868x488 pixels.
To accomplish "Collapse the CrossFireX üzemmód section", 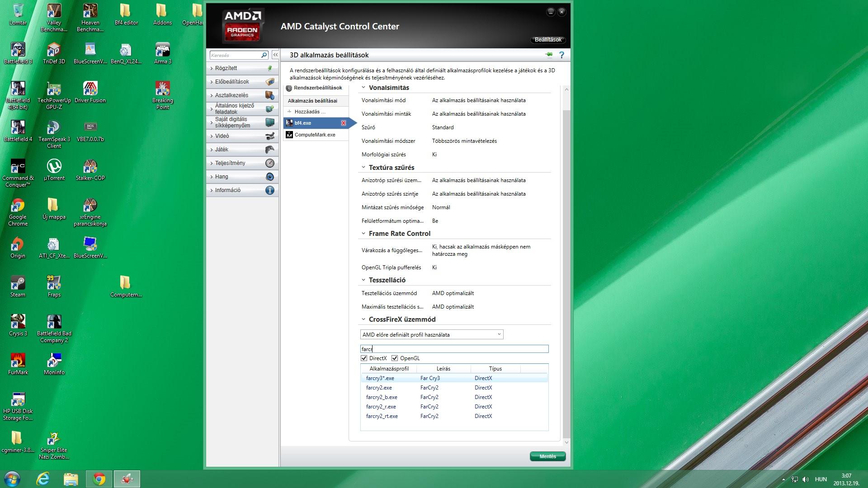I will coord(363,319).
